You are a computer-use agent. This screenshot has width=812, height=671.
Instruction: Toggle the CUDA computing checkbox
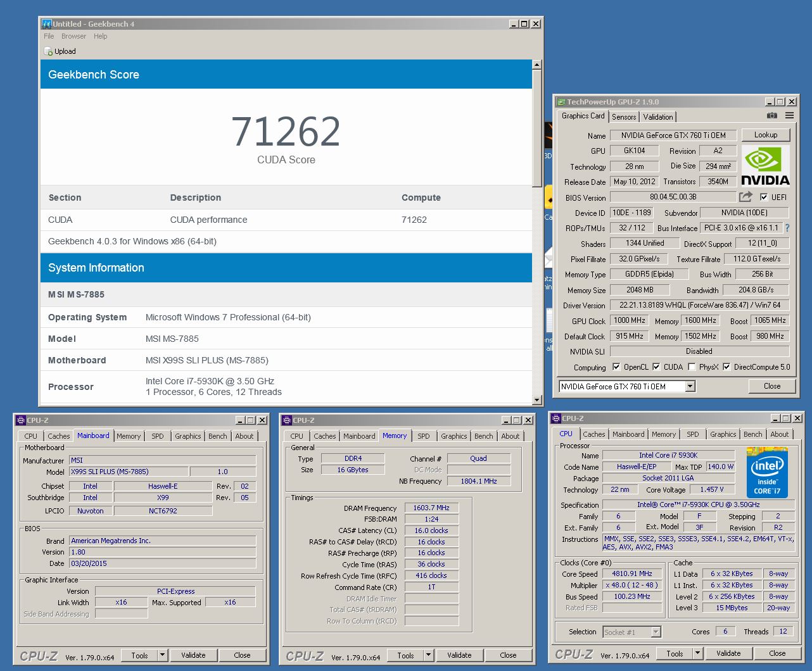click(x=656, y=367)
